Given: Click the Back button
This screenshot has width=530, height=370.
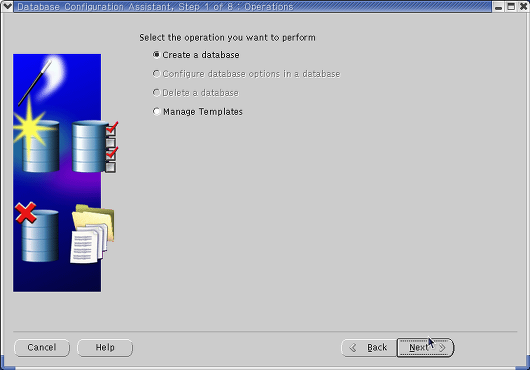Looking at the screenshot, I should [369, 348].
